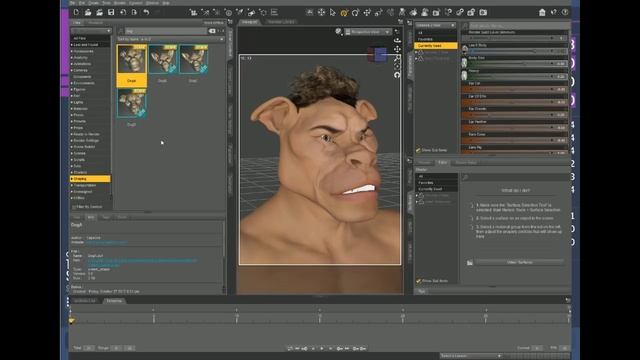Click the pan four-arrow viewport control
The height and width of the screenshot is (360, 640).
397,49
